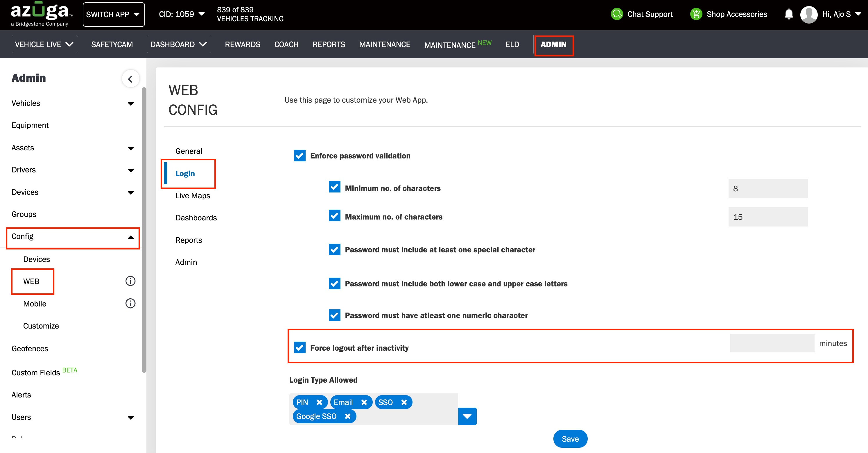868x453 pixels.
Task: Remove the Google SSO login type tag
Action: (347, 416)
